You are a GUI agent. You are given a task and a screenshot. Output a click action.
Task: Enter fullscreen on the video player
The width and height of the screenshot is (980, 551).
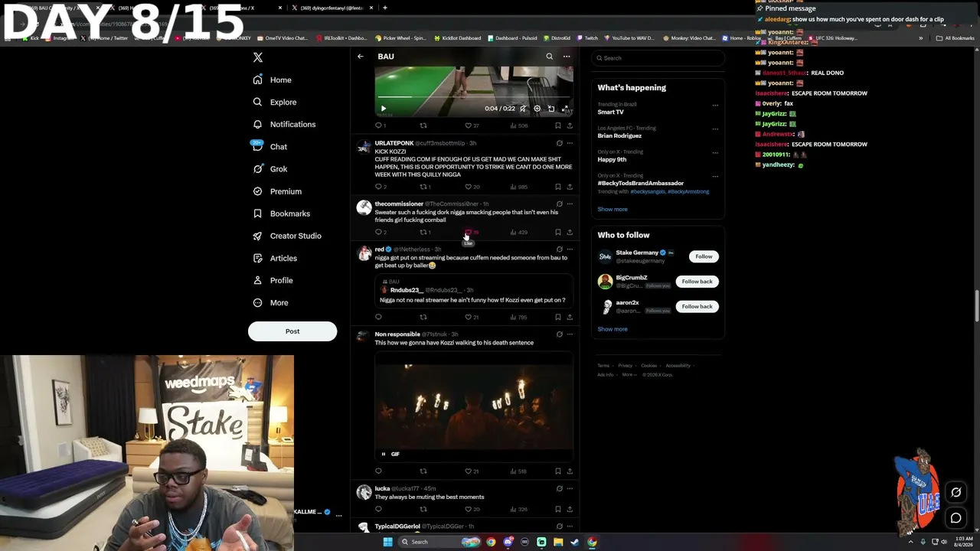pos(565,109)
